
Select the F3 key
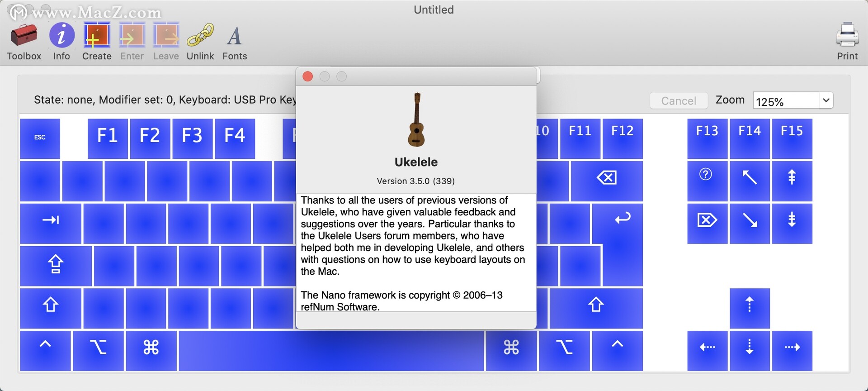[x=193, y=138]
